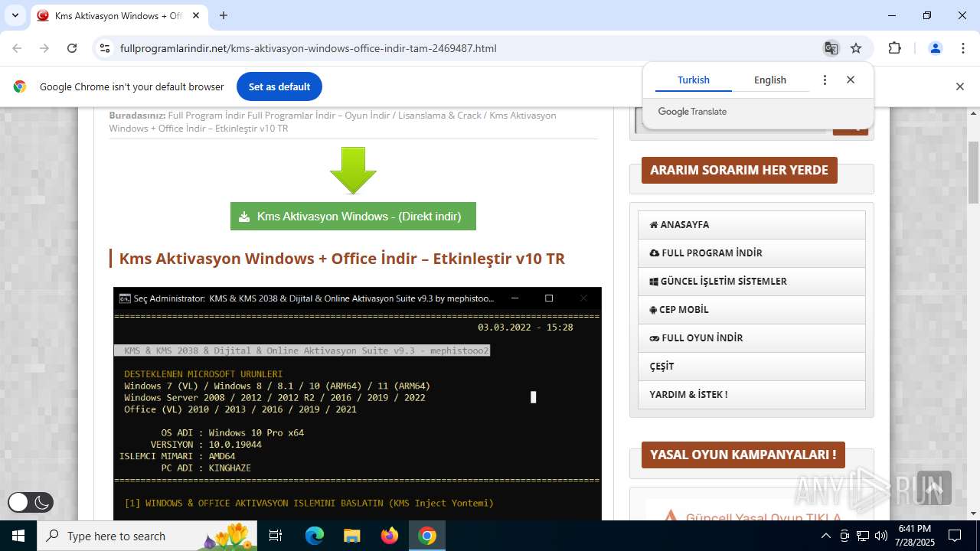The width and height of the screenshot is (980, 551).
Task: Set Chrome as default browser
Action: pyautogui.click(x=279, y=86)
